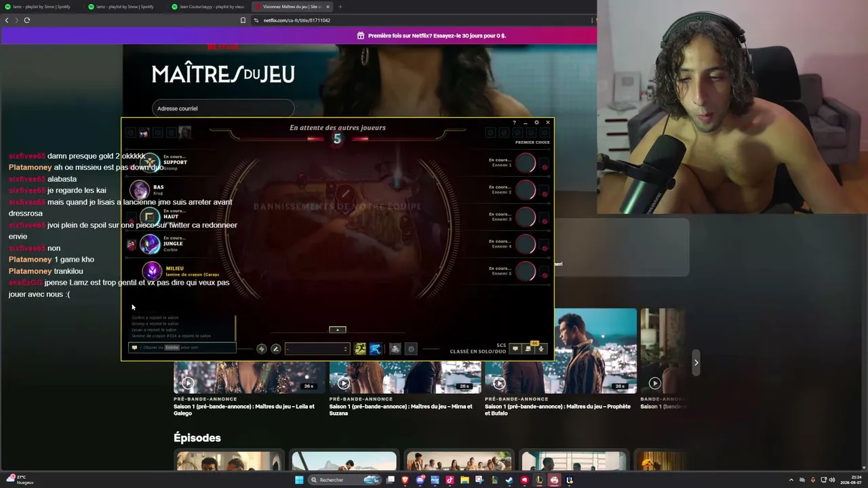Click the JUNGLE teammate champion portrait
This screenshot has height=488, width=868.
149,244
